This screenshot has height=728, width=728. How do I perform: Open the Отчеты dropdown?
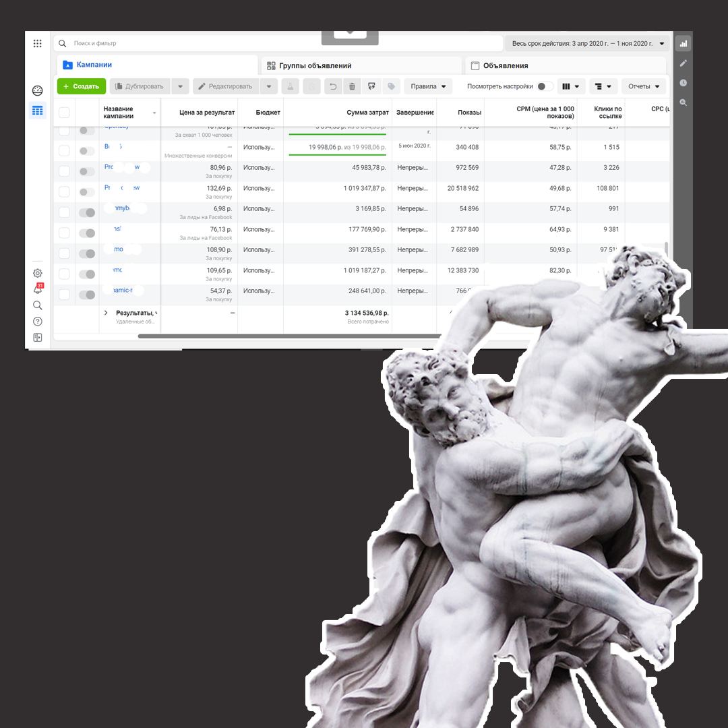click(x=644, y=86)
